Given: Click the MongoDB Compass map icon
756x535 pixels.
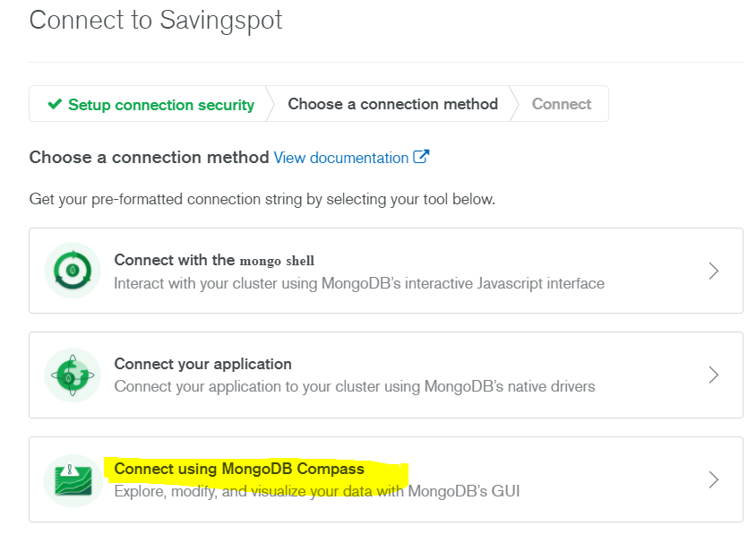Looking at the screenshot, I should 73,480.
